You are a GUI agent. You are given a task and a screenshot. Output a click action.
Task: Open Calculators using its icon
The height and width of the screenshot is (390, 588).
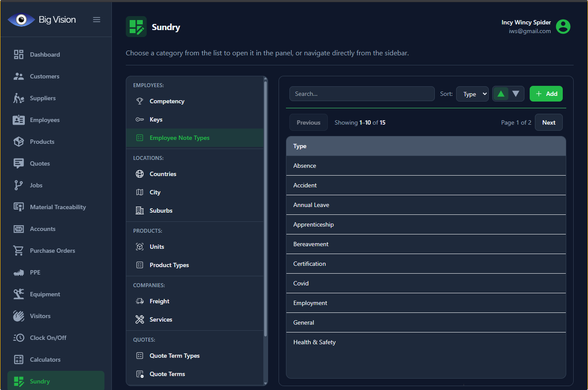tap(19, 359)
